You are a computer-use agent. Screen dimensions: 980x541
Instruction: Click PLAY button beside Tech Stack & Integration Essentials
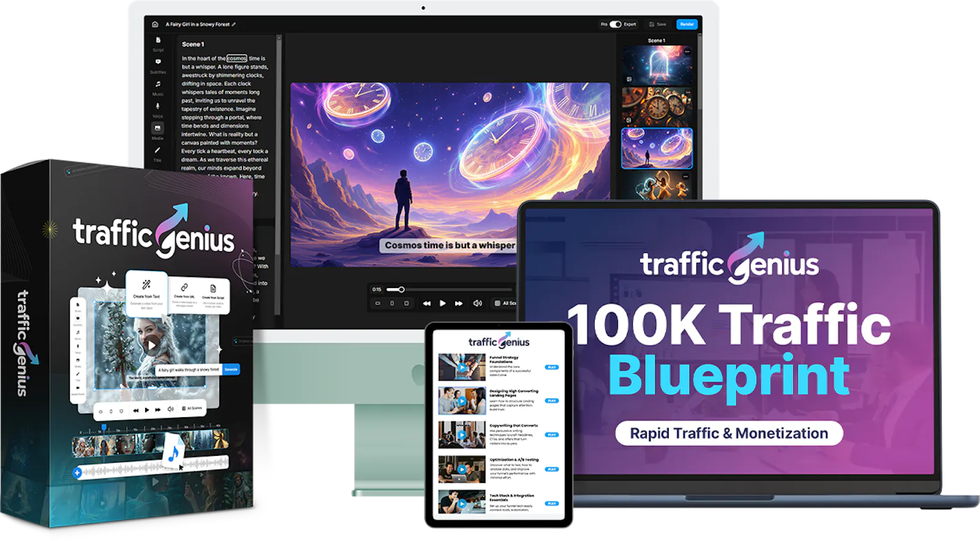(552, 504)
